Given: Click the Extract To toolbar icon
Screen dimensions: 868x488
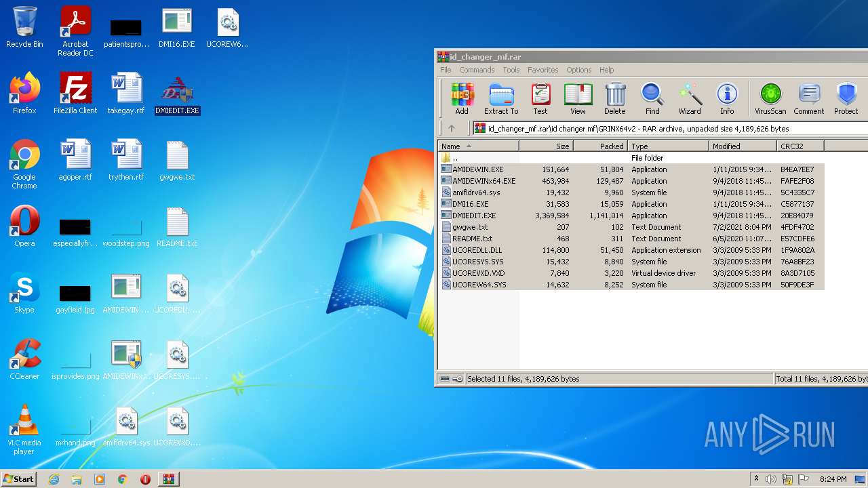Looking at the screenshot, I should (501, 99).
